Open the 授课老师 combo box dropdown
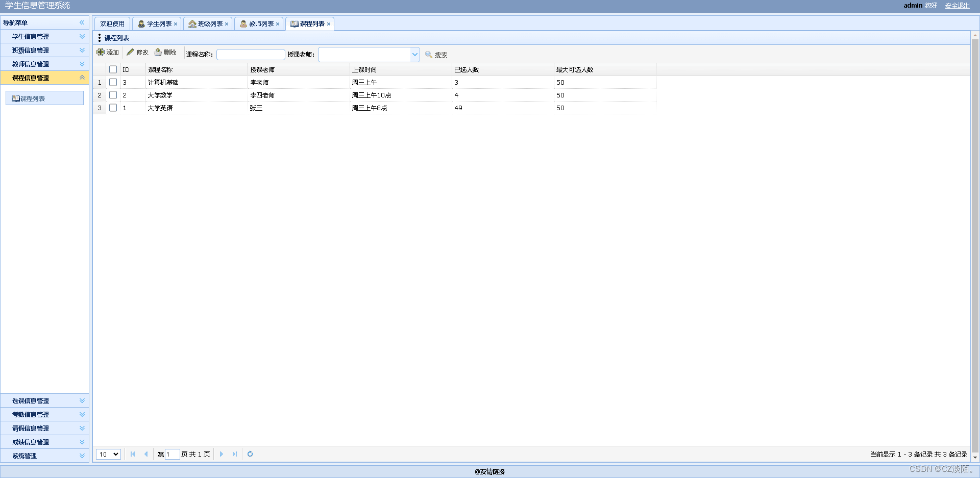The width and height of the screenshot is (980, 478). pos(414,55)
